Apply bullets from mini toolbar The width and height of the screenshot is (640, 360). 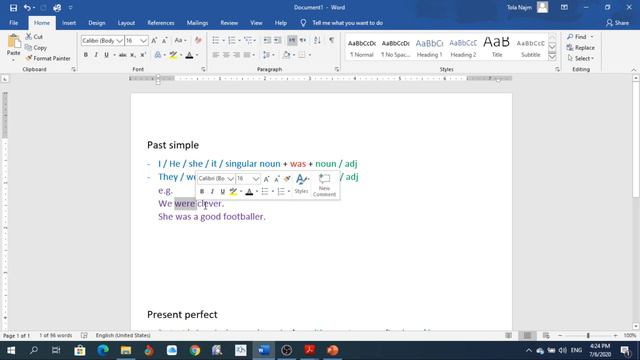265,191
